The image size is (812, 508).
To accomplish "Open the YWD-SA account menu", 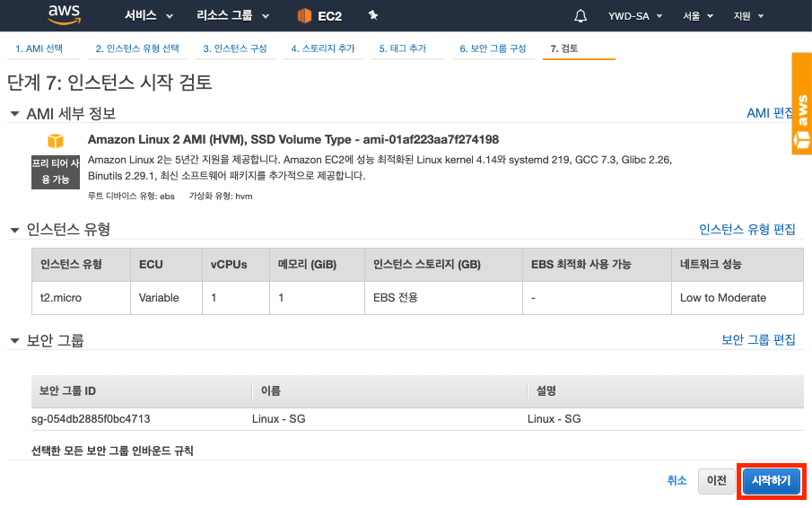I will [x=635, y=16].
